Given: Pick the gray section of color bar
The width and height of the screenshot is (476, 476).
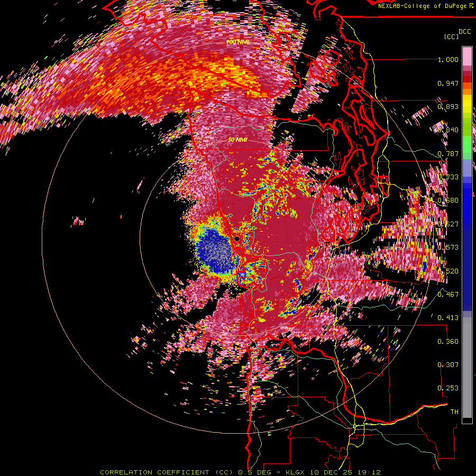Looking at the screenshot, I should pyautogui.click(x=467, y=368).
